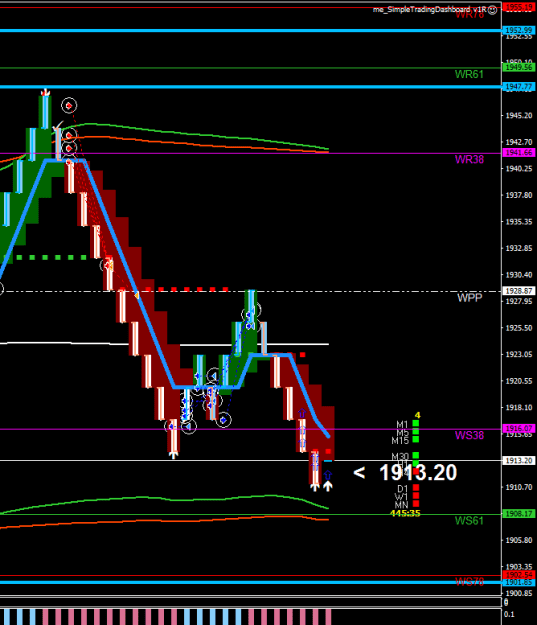Click the large 1913.20 bid price text
This screenshot has width=537, height=625.
418,473
